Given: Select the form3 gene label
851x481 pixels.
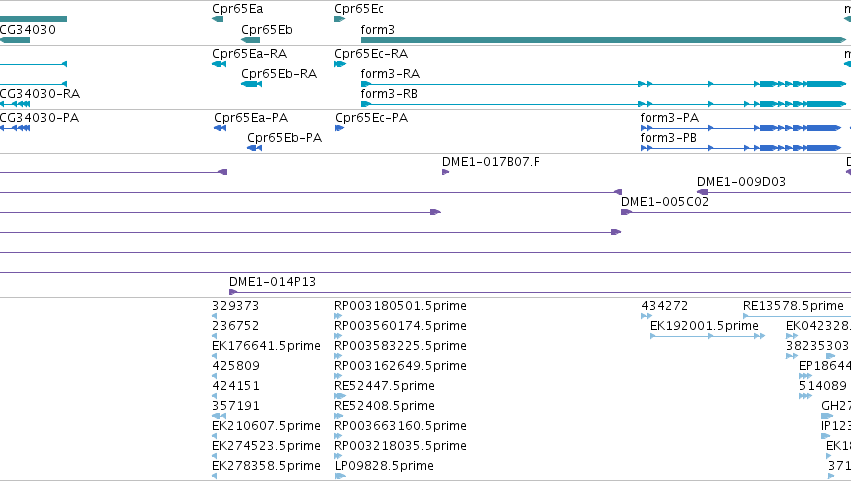Looking at the screenshot, I should click(x=377, y=30).
